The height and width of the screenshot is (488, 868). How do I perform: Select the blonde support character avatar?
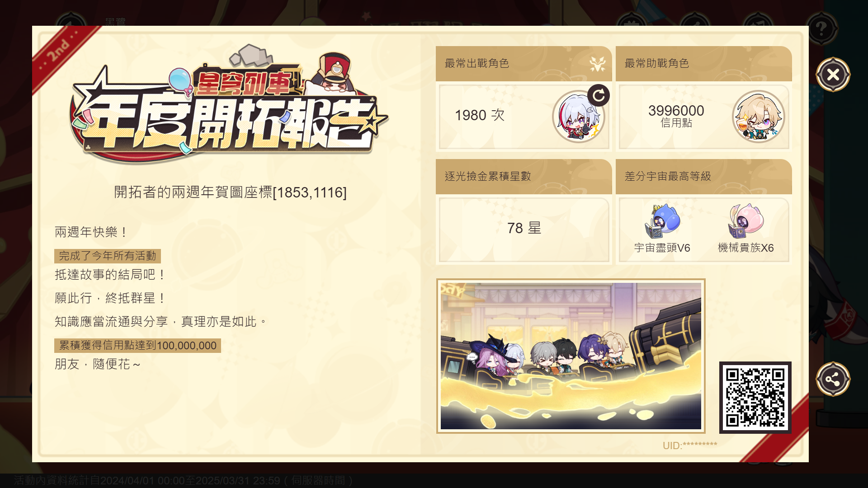coord(759,117)
